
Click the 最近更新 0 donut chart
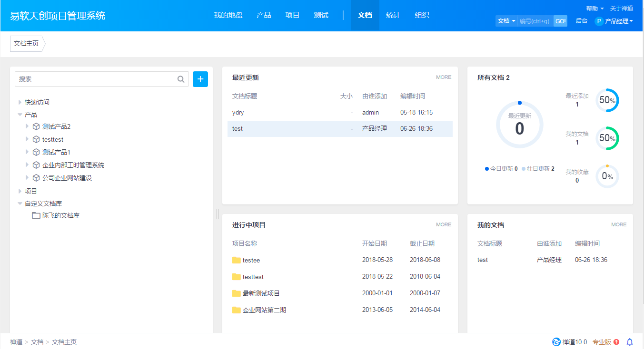520,125
